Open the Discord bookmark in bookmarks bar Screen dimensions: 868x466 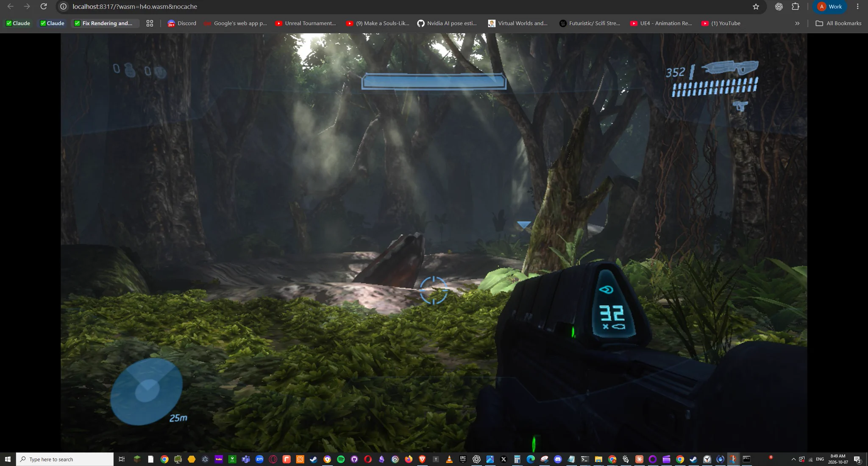pyautogui.click(x=182, y=23)
